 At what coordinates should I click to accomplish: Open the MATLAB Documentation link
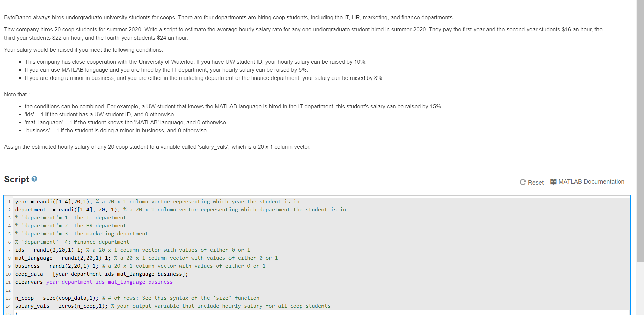pos(591,182)
